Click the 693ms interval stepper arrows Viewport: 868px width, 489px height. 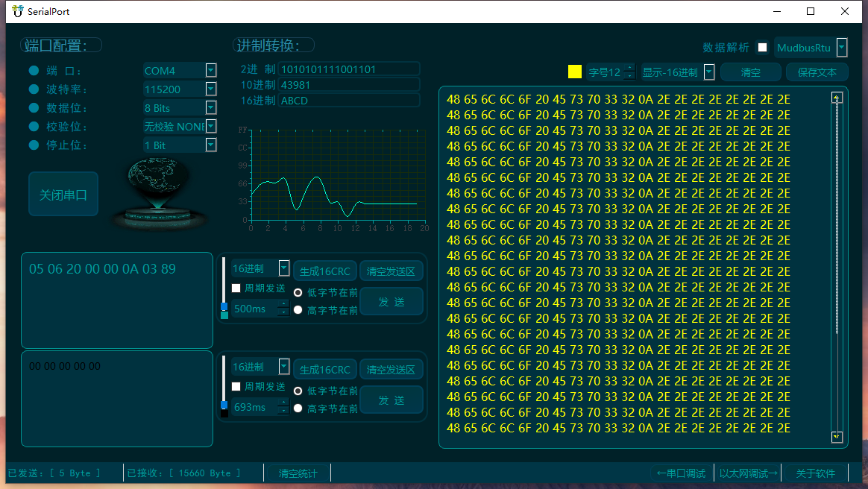click(x=283, y=407)
